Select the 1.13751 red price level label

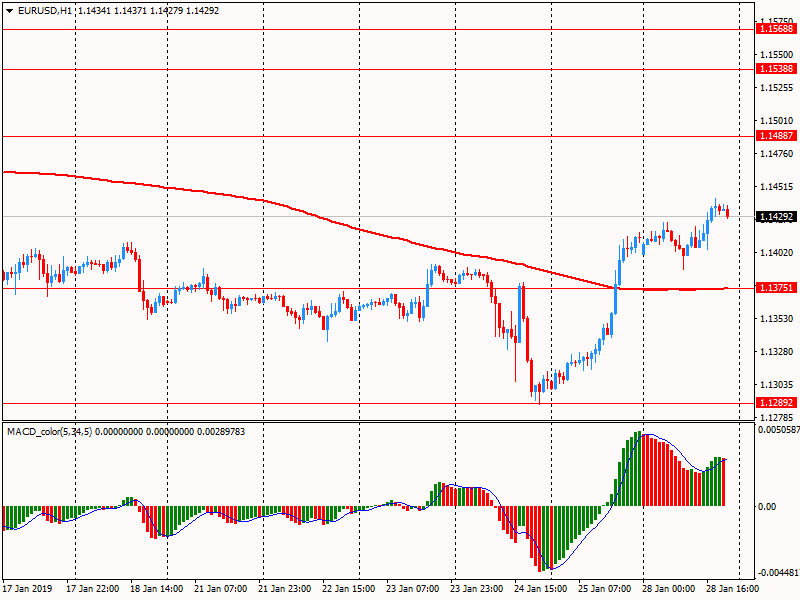tap(777, 288)
